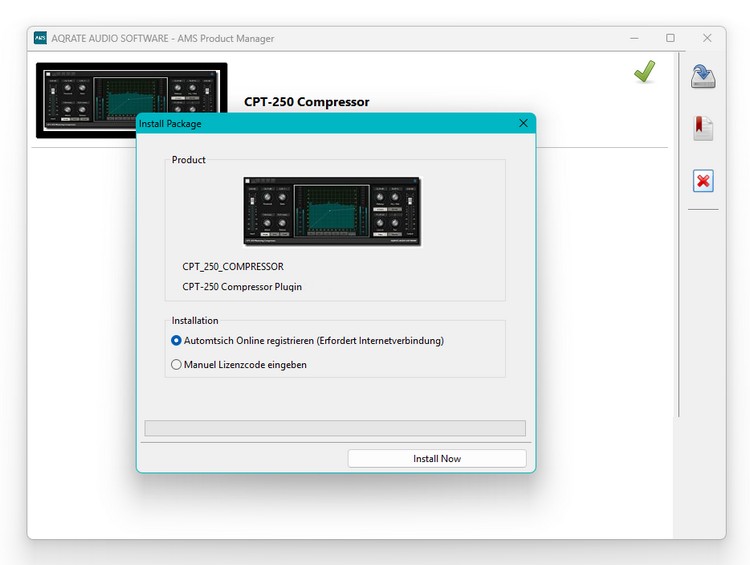Click the AMS app logo in title bar
750x565 pixels.
pos(40,38)
